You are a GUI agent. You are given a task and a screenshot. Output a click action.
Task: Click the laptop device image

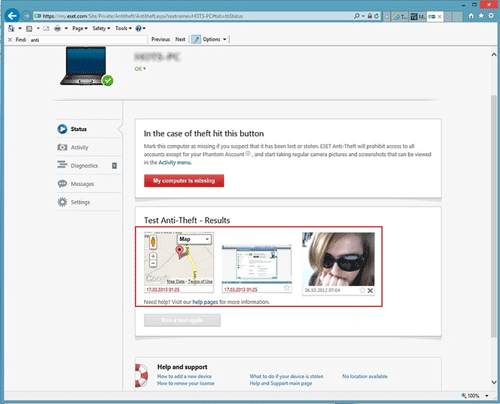point(86,66)
